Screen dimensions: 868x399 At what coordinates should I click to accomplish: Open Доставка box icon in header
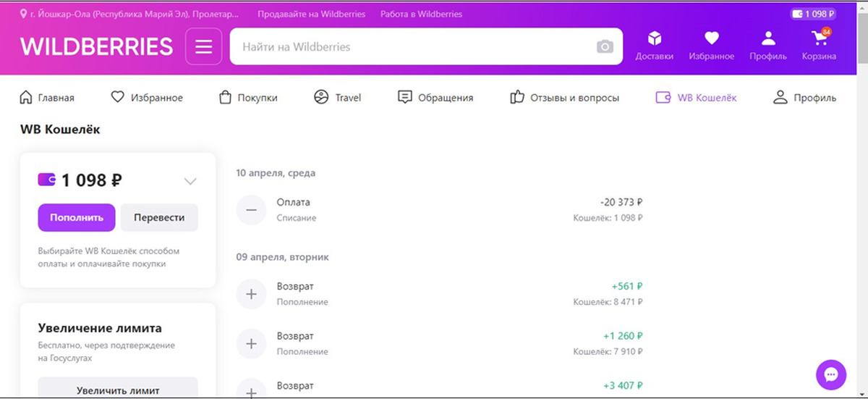(654, 46)
